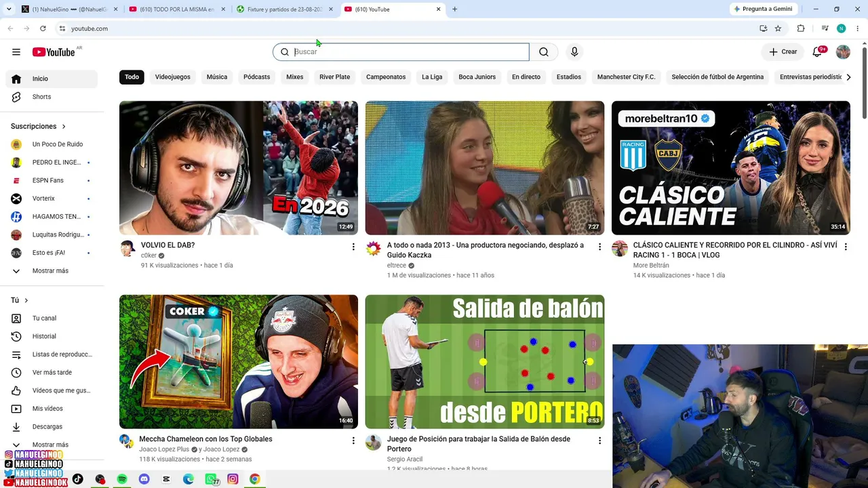Bookmark this page with the star

(778, 28)
